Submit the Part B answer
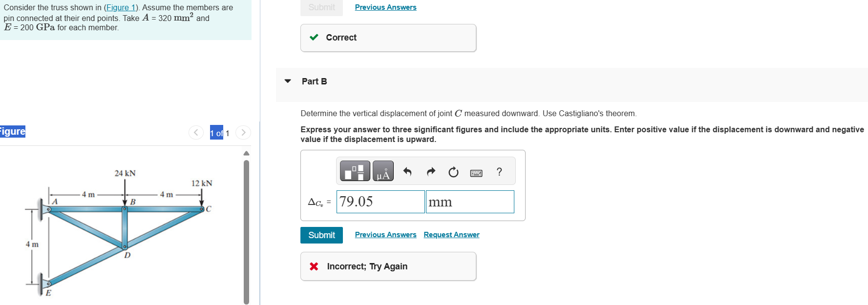Viewport: 868px width, 305px height. coord(321,235)
